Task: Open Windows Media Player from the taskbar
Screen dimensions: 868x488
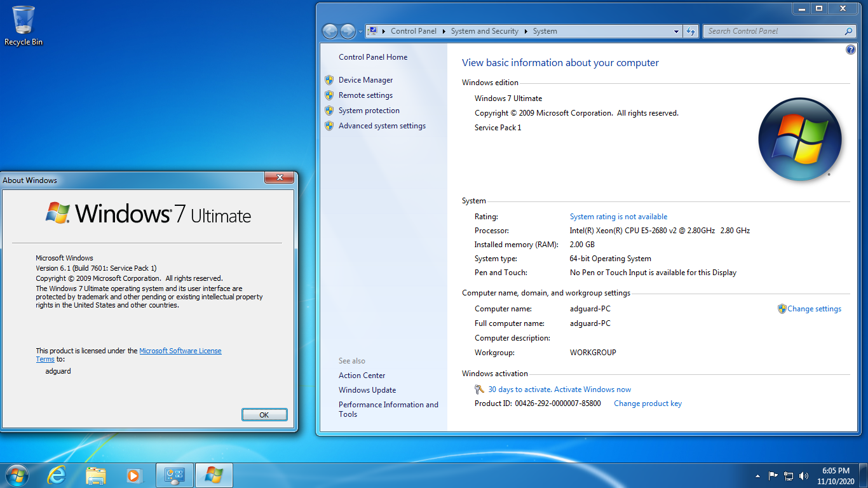Action: (x=134, y=475)
